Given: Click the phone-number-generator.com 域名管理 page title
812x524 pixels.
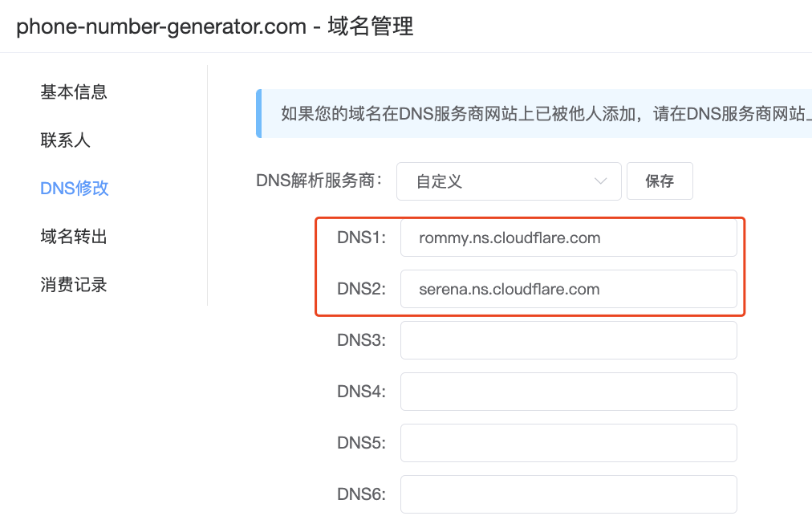Looking at the screenshot, I should pos(215,26).
